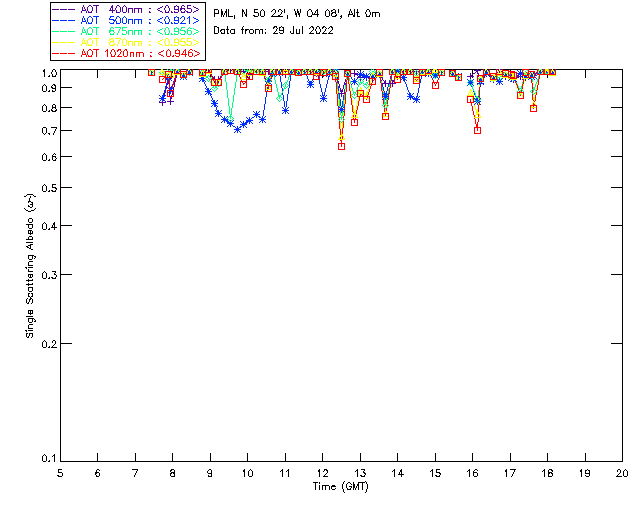Click the x-axis tick label 17
The width and height of the screenshot is (640, 512).
(x=510, y=473)
